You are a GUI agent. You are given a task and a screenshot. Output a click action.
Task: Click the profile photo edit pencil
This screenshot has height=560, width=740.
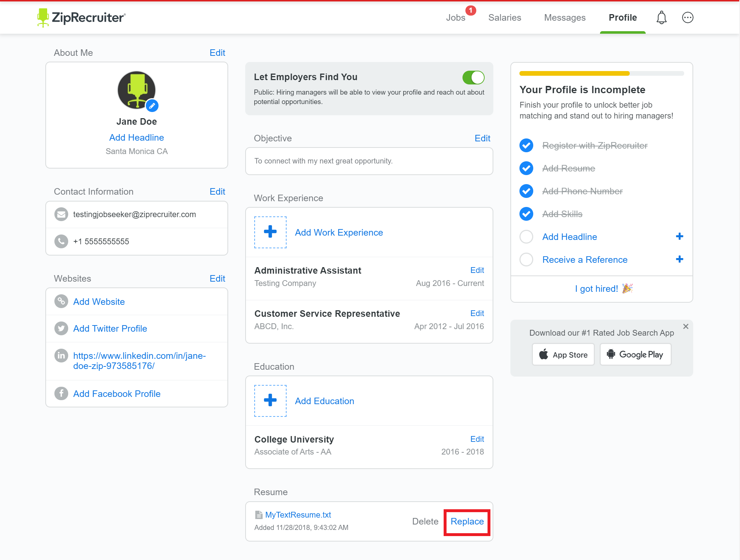pyautogui.click(x=152, y=106)
